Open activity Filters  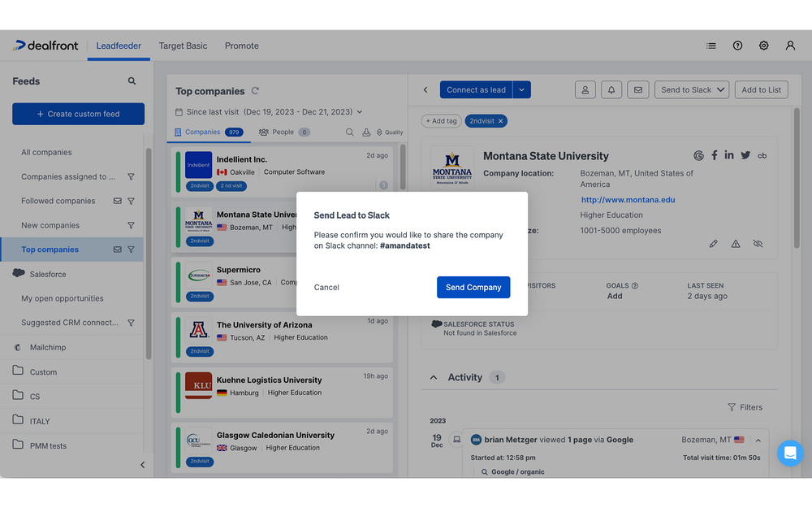[x=745, y=407]
